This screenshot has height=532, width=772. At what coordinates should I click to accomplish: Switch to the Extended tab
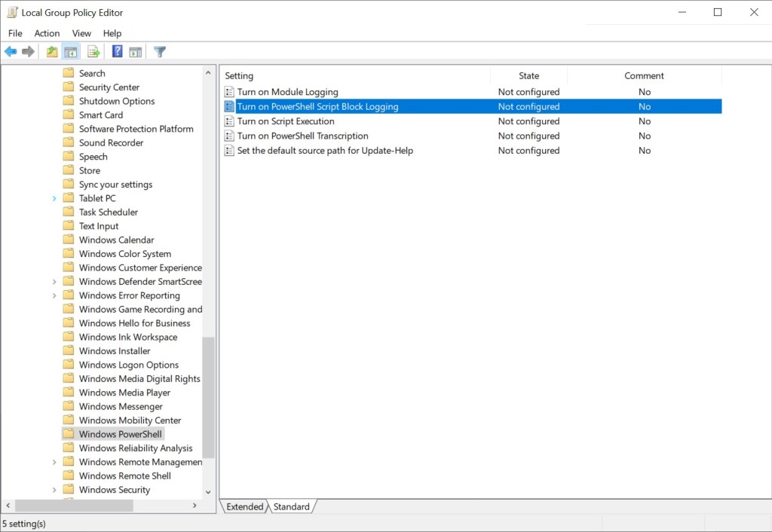pos(245,506)
